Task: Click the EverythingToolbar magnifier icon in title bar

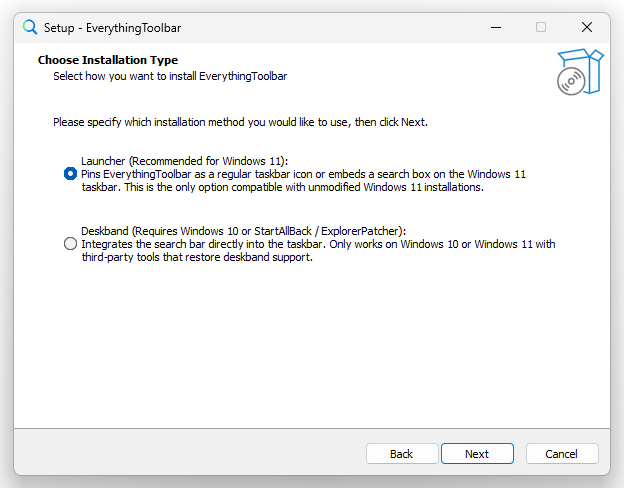Action: click(x=30, y=27)
